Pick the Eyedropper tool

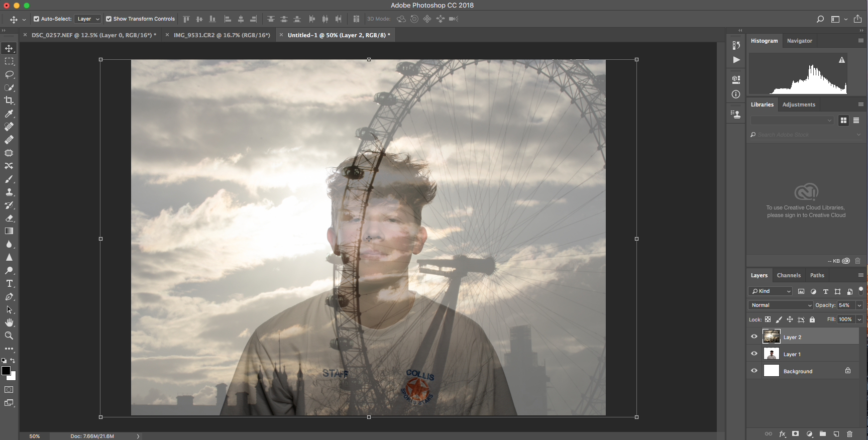[x=9, y=114]
